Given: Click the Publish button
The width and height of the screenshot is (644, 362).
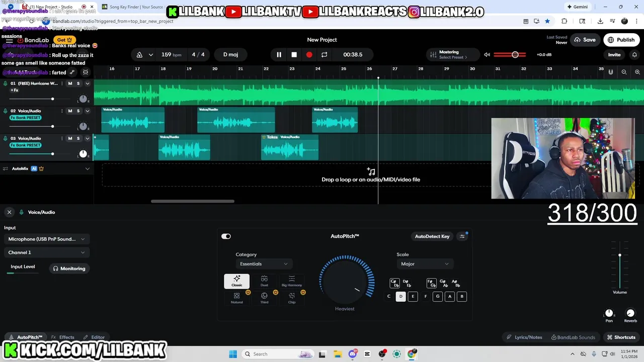Looking at the screenshot, I should point(621,40).
